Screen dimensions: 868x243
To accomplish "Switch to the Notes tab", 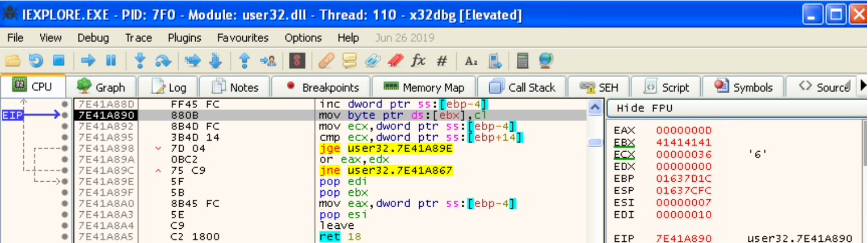I will [x=234, y=87].
